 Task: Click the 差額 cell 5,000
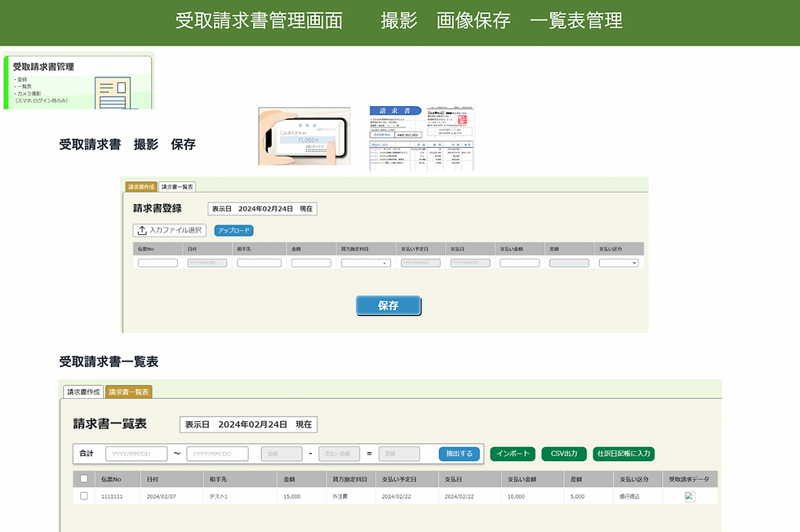pos(578,496)
